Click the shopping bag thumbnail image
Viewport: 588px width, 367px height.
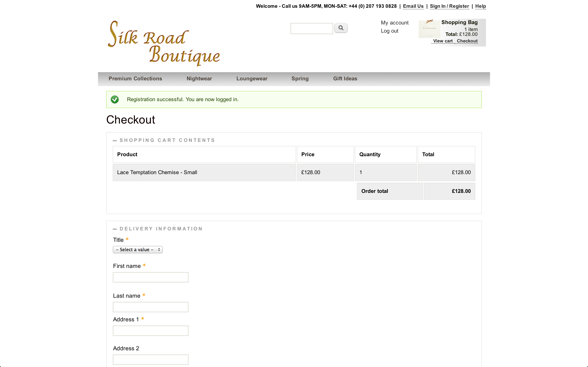click(x=429, y=29)
